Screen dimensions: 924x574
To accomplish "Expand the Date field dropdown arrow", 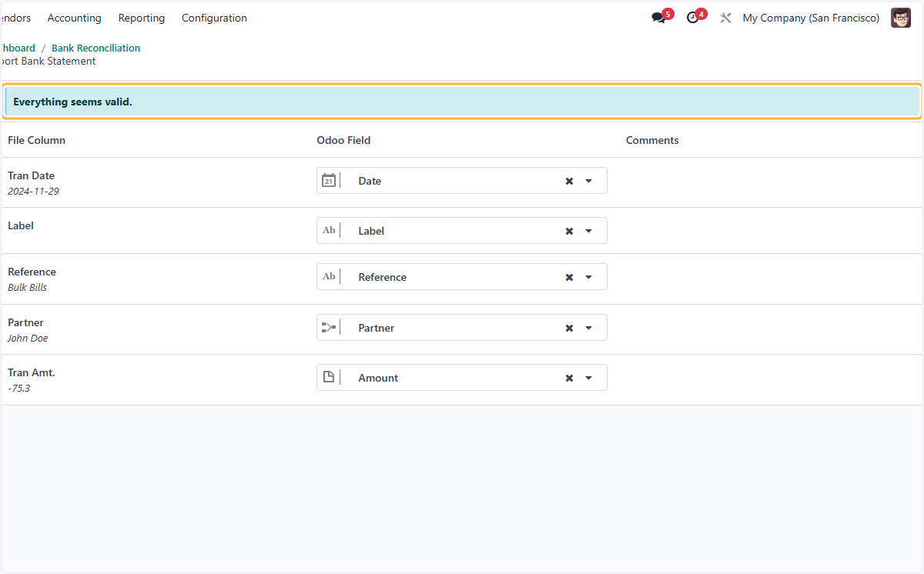I will coord(588,181).
